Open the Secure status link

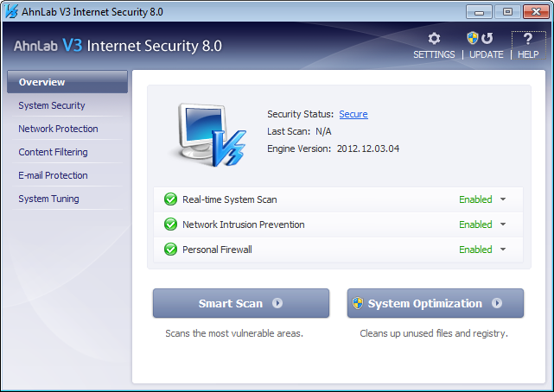tap(353, 114)
